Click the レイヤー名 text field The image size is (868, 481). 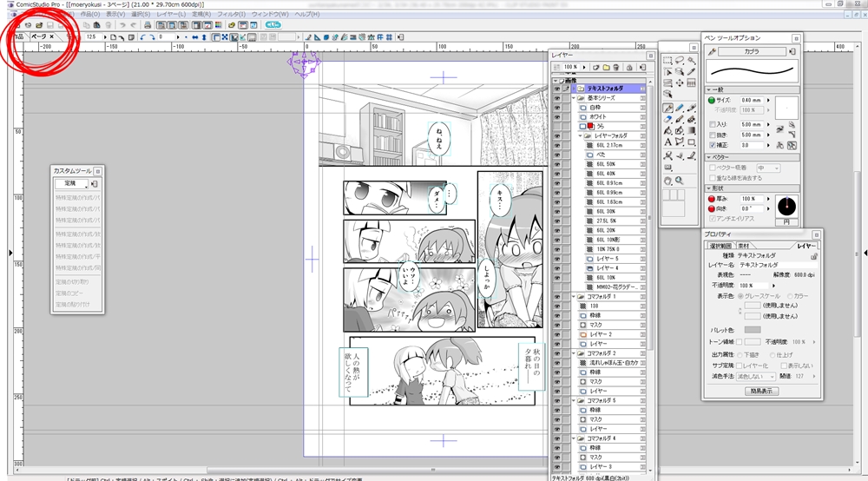[x=778, y=265]
